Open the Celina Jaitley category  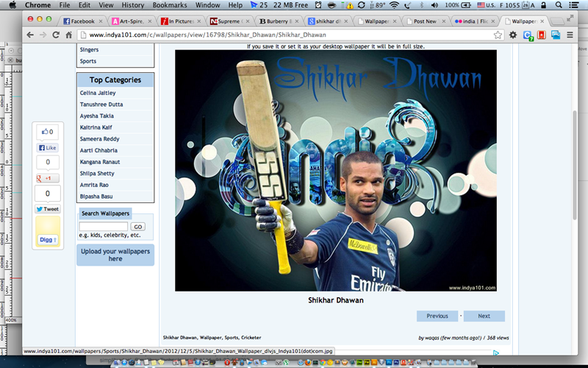tap(98, 93)
